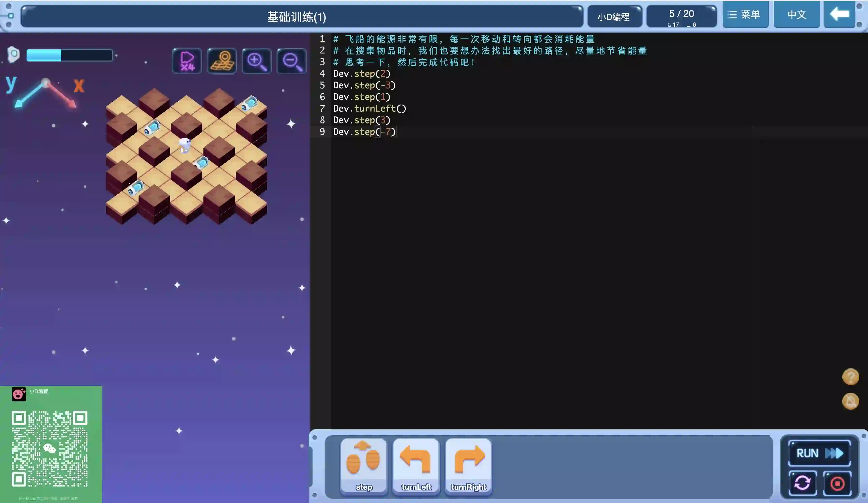Toggle the x4 speed playback icon
The height and width of the screenshot is (503, 868).
point(187,61)
